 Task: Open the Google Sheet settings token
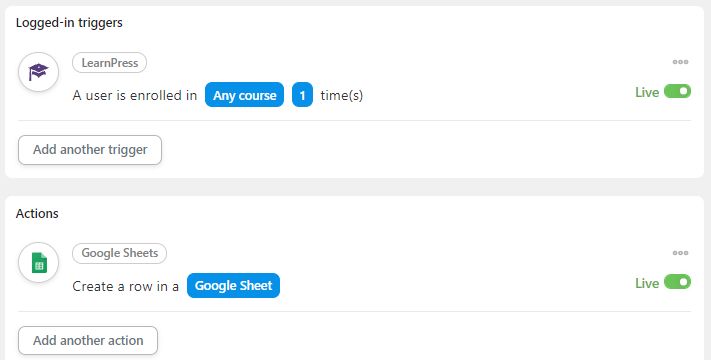pyautogui.click(x=234, y=286)
